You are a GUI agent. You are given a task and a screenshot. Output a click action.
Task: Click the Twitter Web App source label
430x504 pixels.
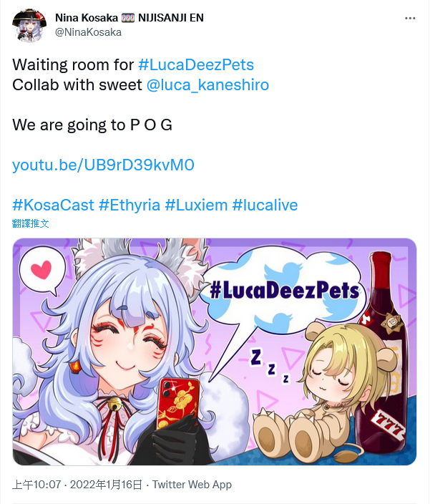pos(192,485)
